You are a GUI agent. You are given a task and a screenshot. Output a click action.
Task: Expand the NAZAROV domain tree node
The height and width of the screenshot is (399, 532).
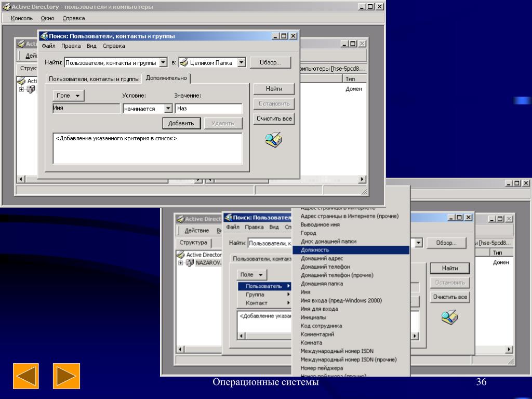pos(180,262)
